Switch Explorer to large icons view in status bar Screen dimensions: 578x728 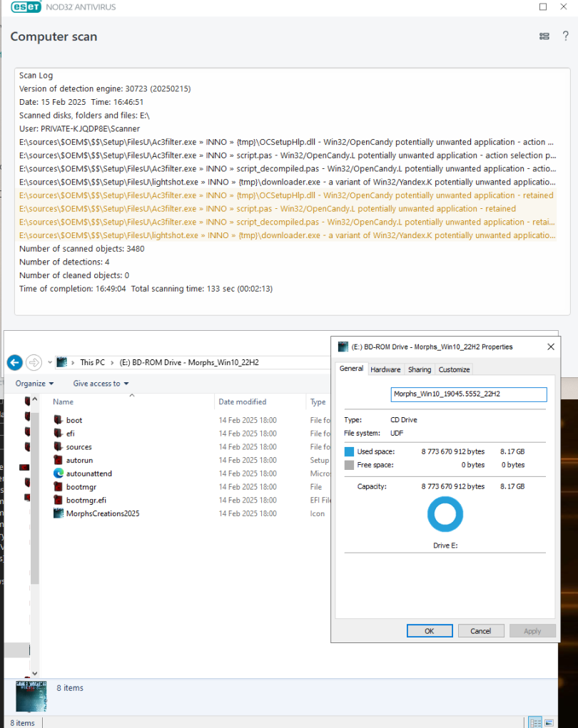[x=549, y=723]
